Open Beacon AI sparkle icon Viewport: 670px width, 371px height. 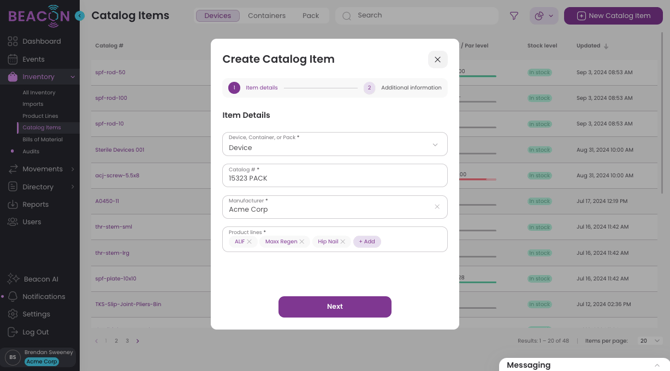pos(13,279)
